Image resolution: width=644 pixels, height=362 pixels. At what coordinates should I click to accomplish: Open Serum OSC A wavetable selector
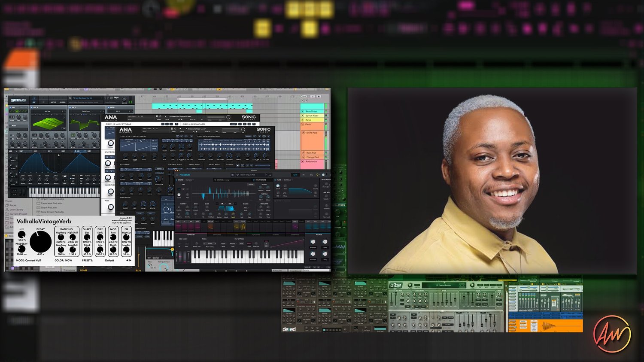click(x=48, y=111)
